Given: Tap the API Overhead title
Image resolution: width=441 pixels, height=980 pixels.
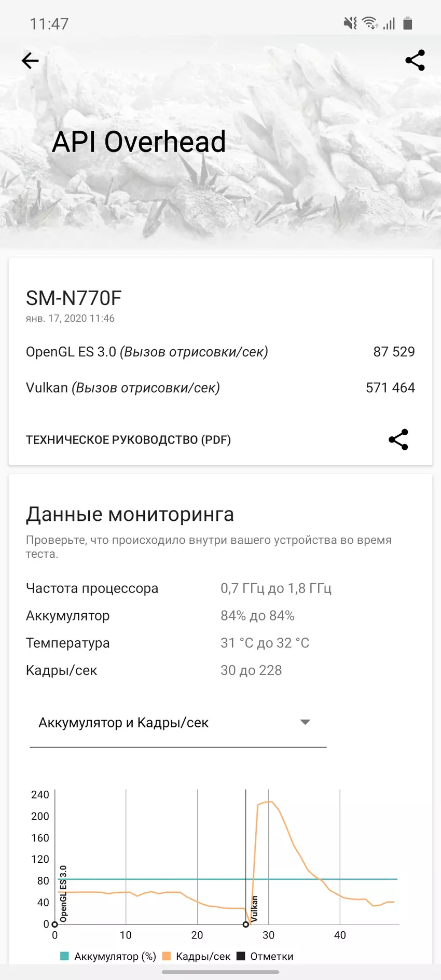Looking at the screenshot, I should pos(139,142).
